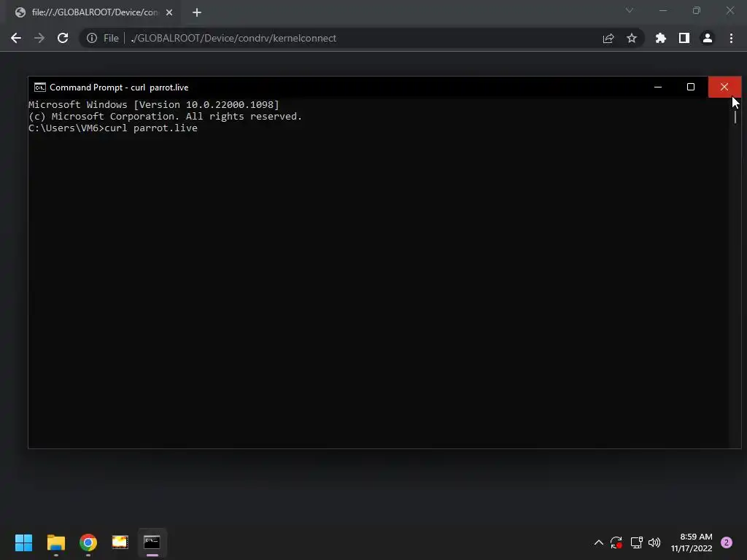Click the forward navigation arrow

coord(39,38)
